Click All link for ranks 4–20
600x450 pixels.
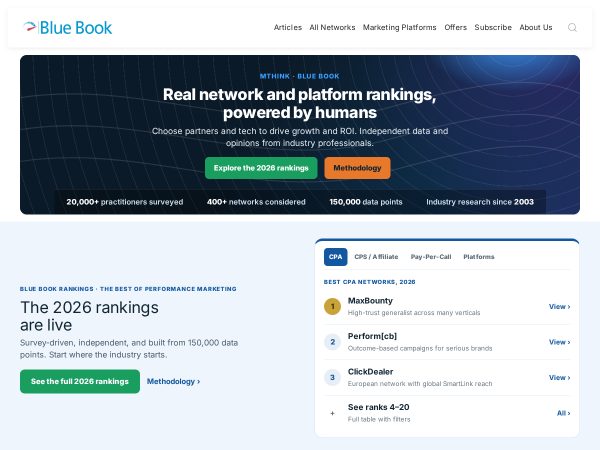click(x=563, y=413)
